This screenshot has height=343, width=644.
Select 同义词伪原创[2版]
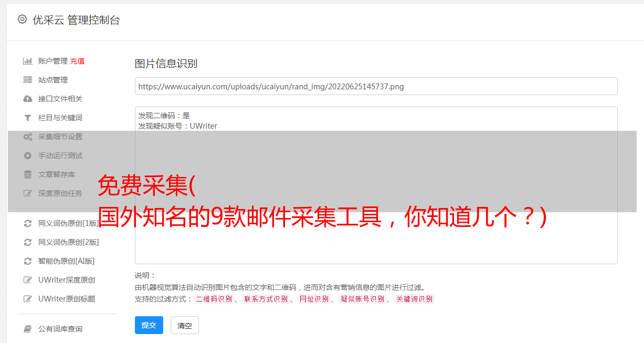[x=69, y=242]
